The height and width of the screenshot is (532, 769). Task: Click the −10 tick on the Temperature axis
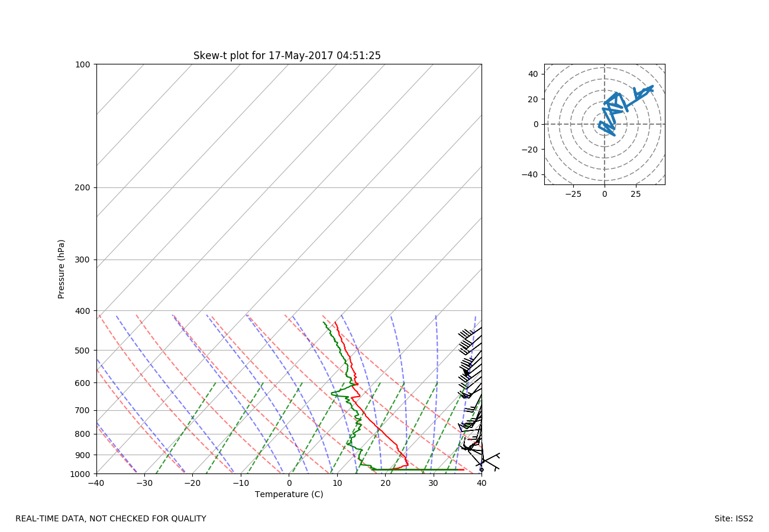point(241,484)
